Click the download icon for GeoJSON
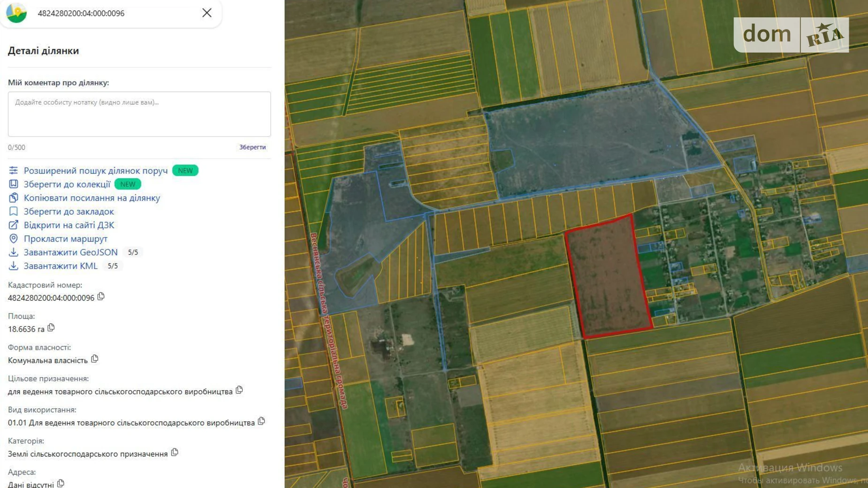The height and width of the screenshot is (488, 868). pyautogui.click(x=14, y=252)
